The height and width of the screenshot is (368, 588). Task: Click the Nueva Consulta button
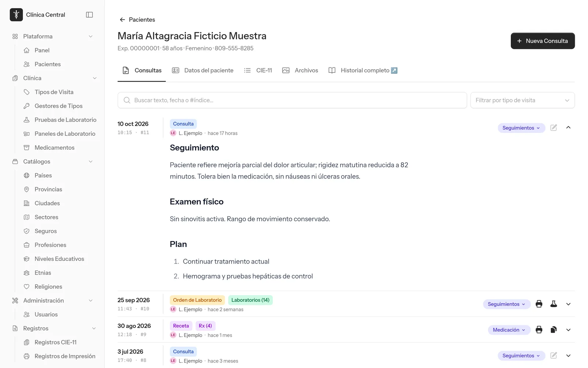coord(542,41)
